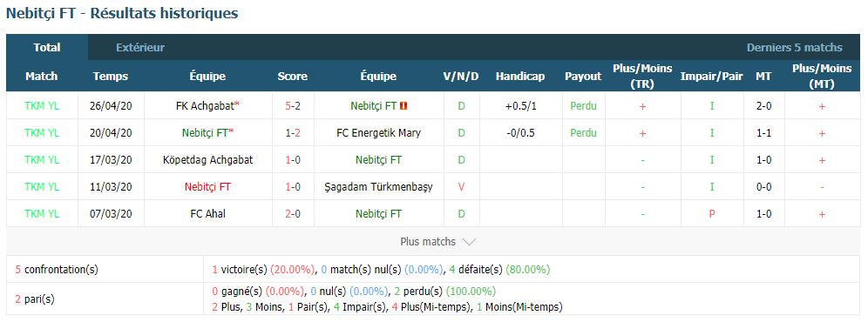Click the red card icon beside Nebitçi FT

click(x=404, y=106)
